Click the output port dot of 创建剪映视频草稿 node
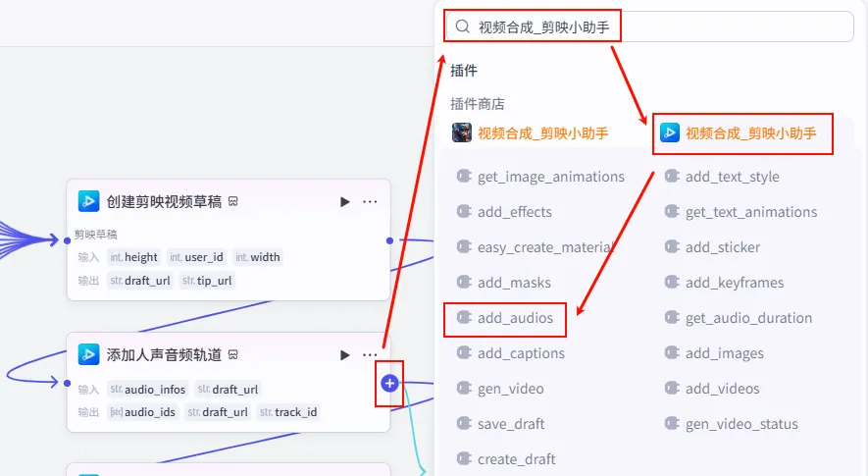 389,240
